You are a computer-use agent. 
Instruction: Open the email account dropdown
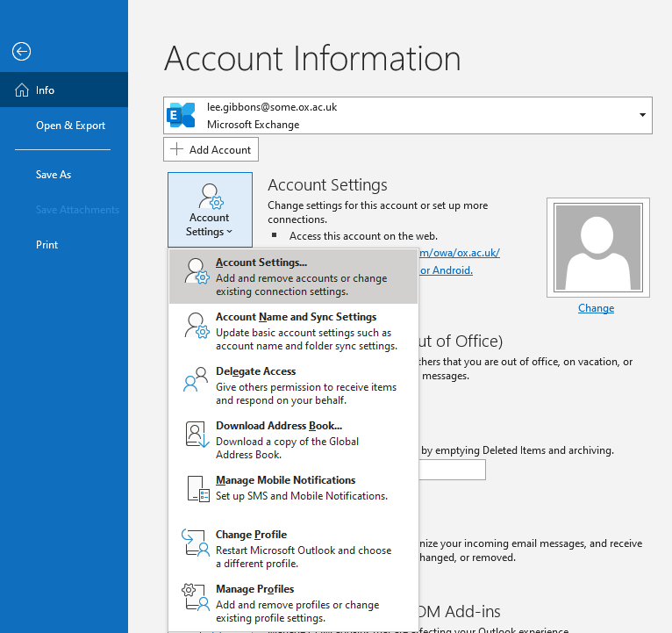point(642,115)
